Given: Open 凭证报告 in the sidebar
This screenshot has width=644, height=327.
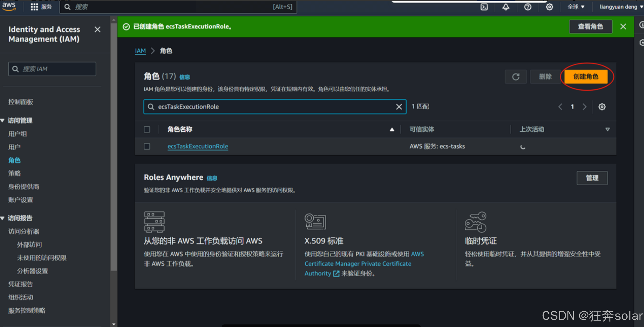Looking at the screenshot, I should [x=21, y=284].
